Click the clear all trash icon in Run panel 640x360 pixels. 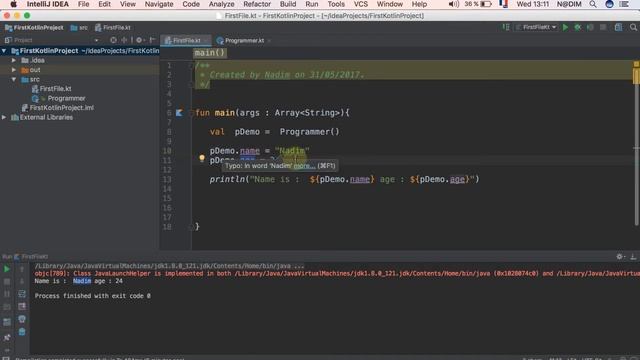(x=22, y=332)
